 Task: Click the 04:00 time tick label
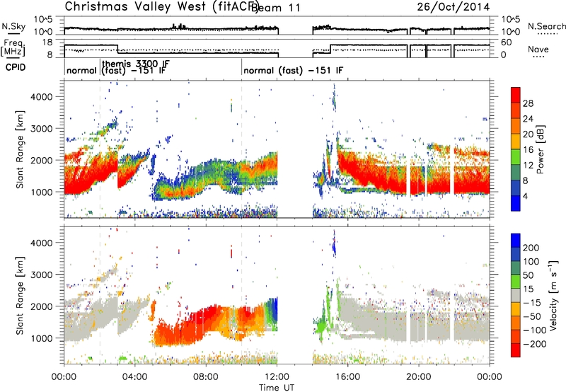click(134, 377)
